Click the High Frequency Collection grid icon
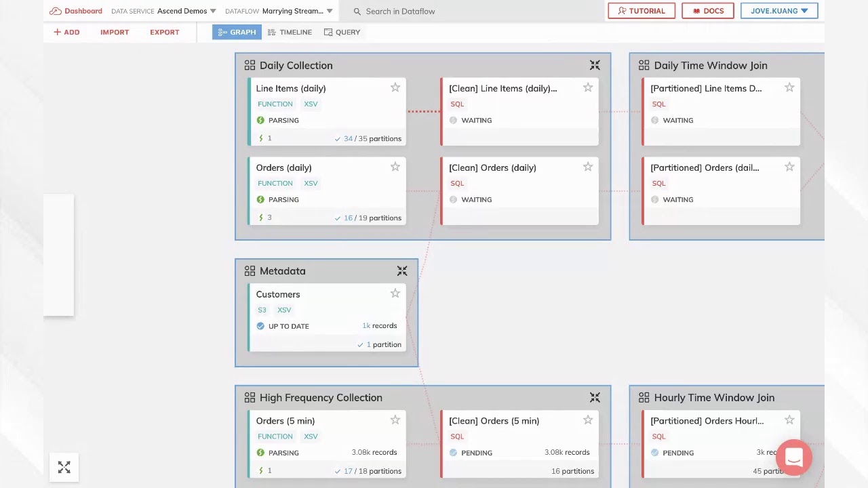 pos(250,397)
